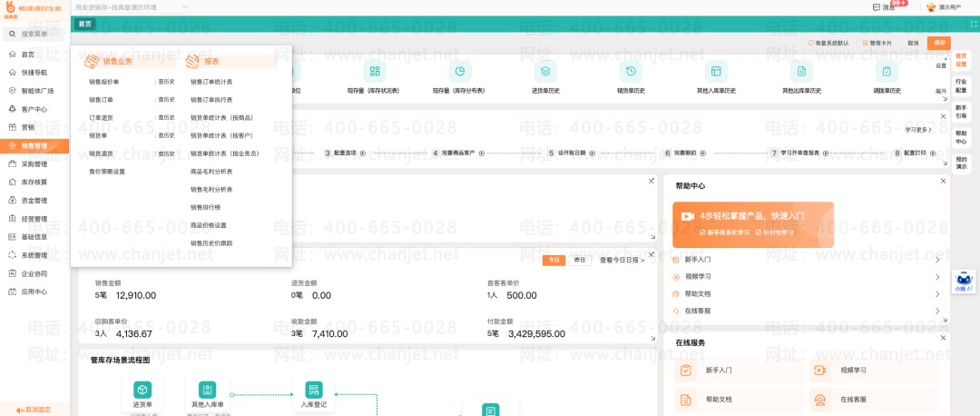The height and width of the screenshot is (416, 980).
Task: Click the 4步轻松掌握产品 banner
Action: point(753,224)
